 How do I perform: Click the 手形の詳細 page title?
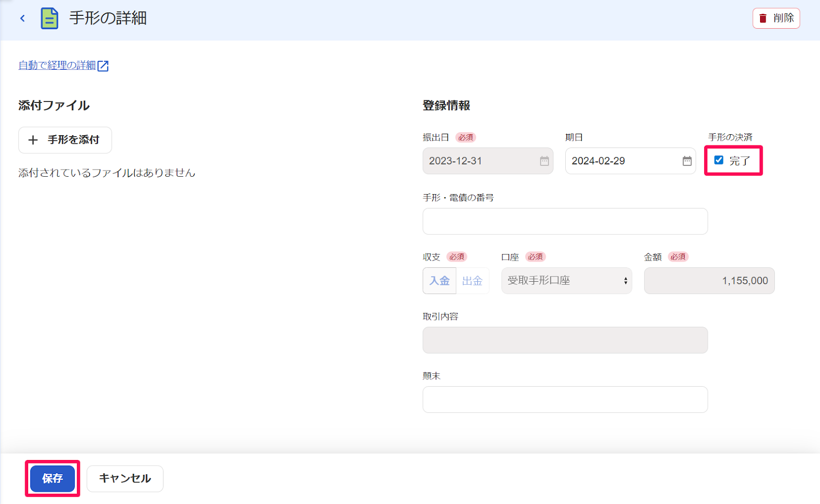[108, 18]
